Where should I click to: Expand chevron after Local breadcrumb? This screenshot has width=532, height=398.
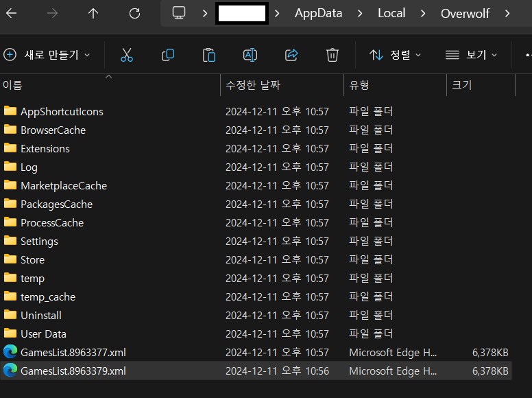point(423,13)
